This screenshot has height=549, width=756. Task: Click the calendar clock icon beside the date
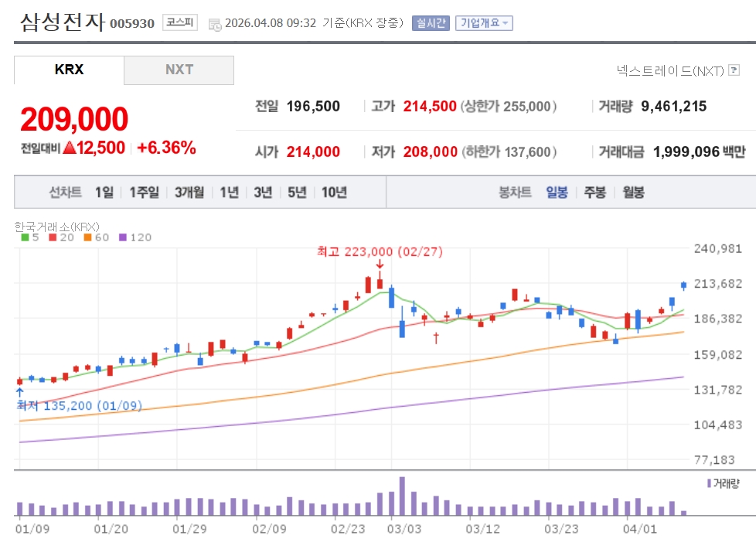(215, 23)
